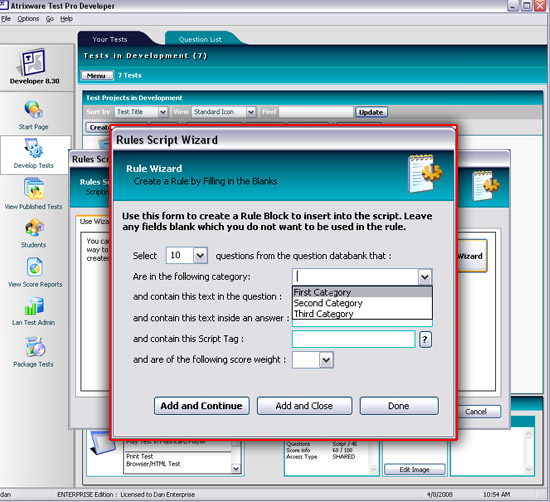Choose Third Category from the list
The width and height of the screenshot is (550, 502).
(362, 313)
